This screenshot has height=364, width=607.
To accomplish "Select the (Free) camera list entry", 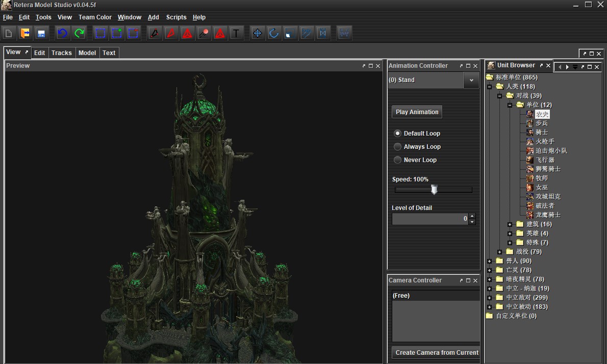I will [436, 296].
